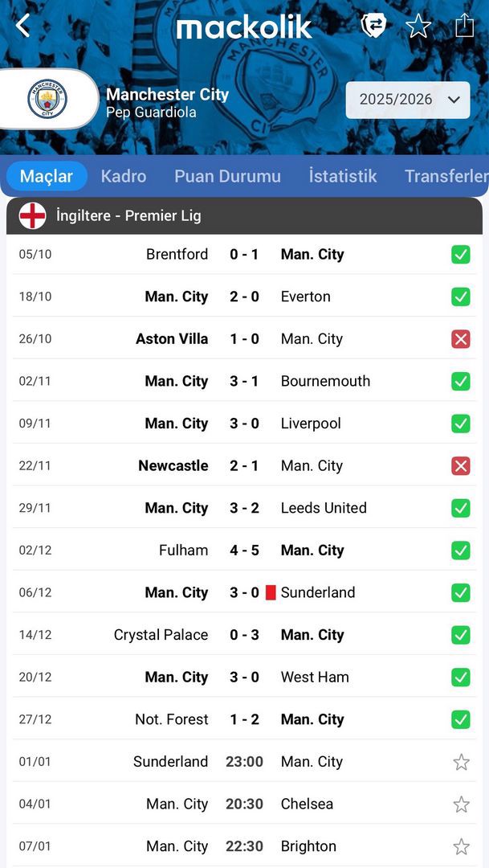This screenshot has height=868, width=489.
Task: Open the team compare swap icon
Action: (x=373, y=26)
